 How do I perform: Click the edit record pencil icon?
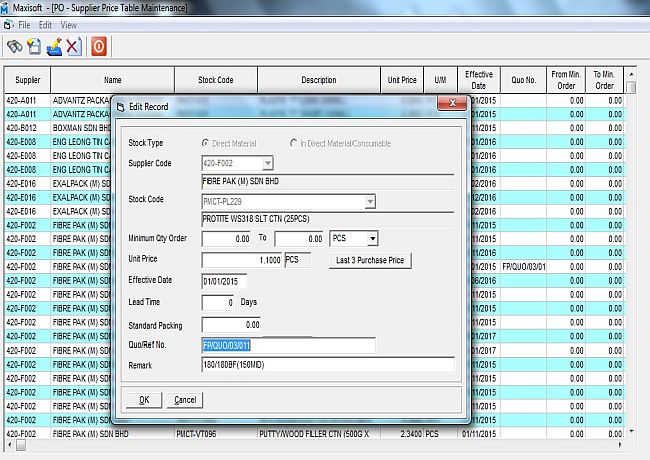tap(54, 46)
